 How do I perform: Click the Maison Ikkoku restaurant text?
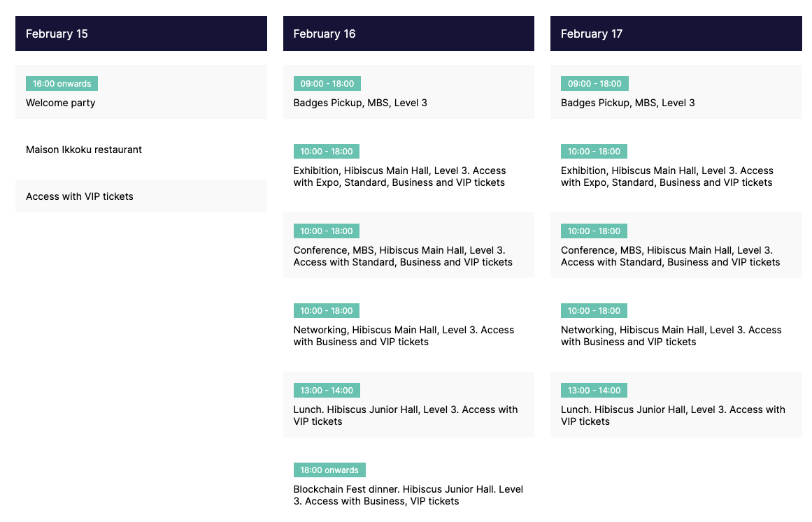pyautogui.click(x=84, y=150)
